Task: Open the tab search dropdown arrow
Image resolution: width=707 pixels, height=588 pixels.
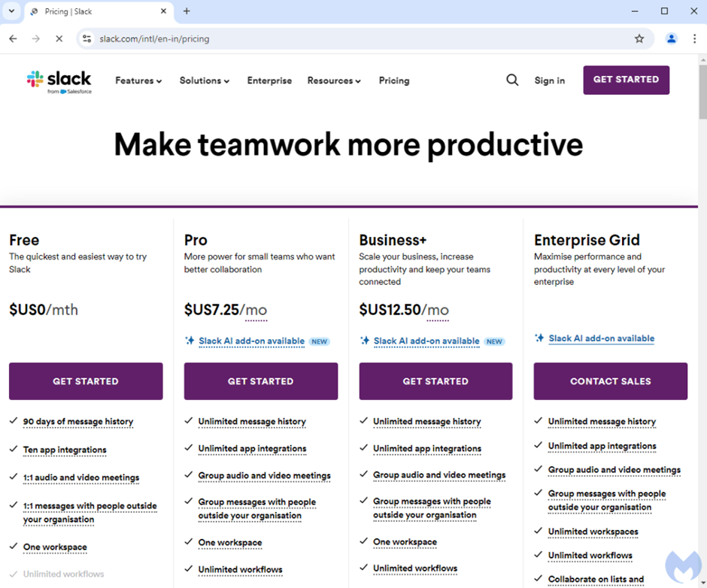Action: 12,11
